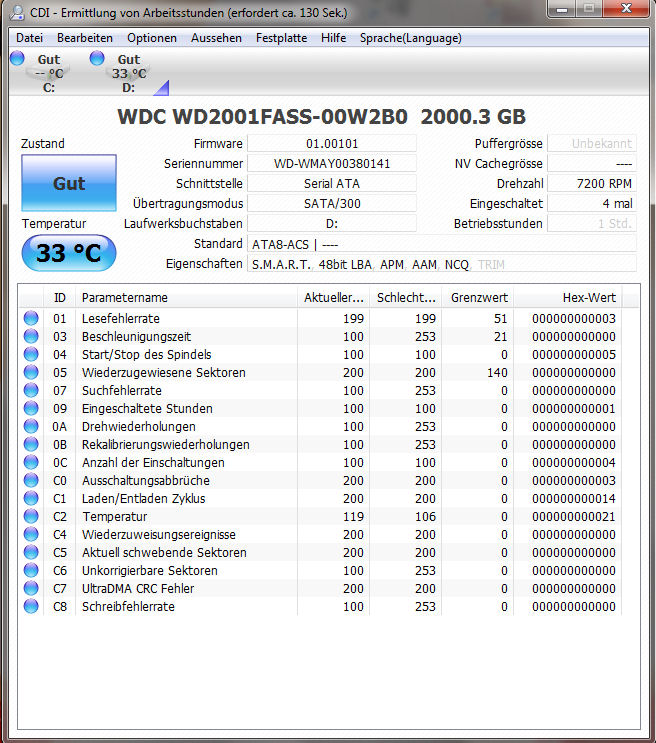Click the Betriebsstunden field 1 Std.
This screenshot has height=743, width=656.
(592, 223)
